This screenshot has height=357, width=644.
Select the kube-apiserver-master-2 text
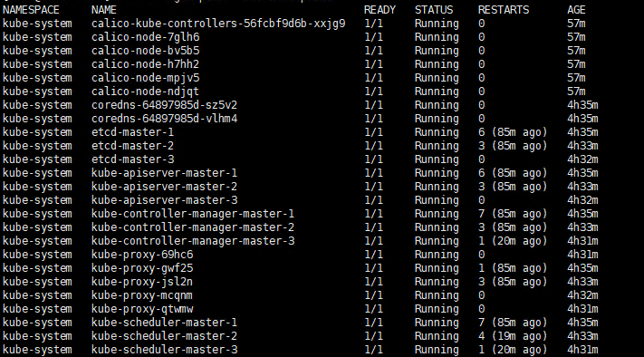tap(164, 187)
